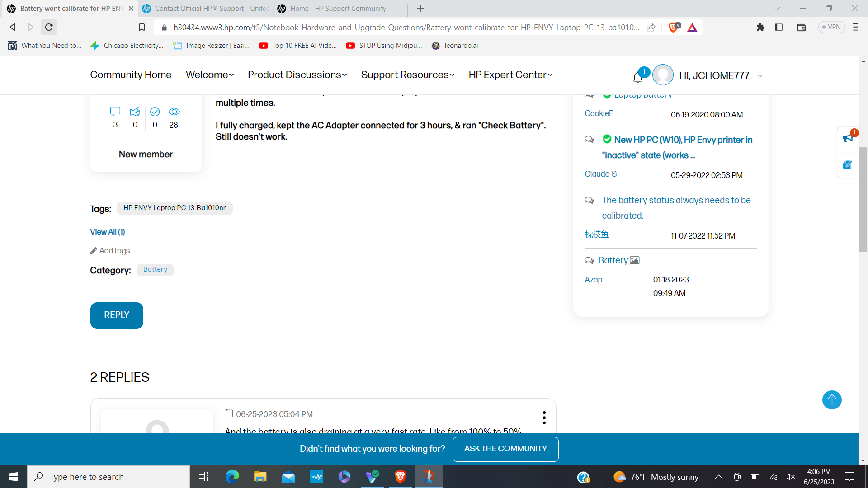
Task: Click the scroll-to-top arrow button
Action: [x=831, y=400]
